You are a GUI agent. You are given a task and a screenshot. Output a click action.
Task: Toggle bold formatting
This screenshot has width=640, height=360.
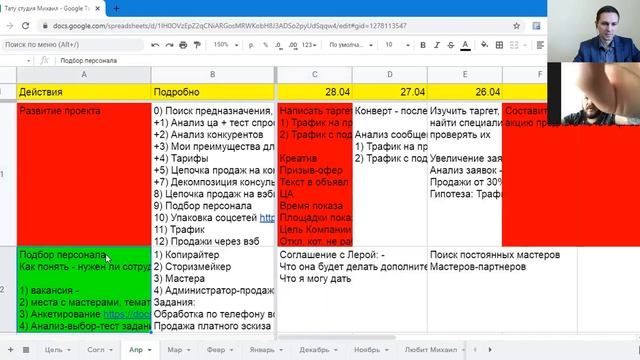pos(423,45)
